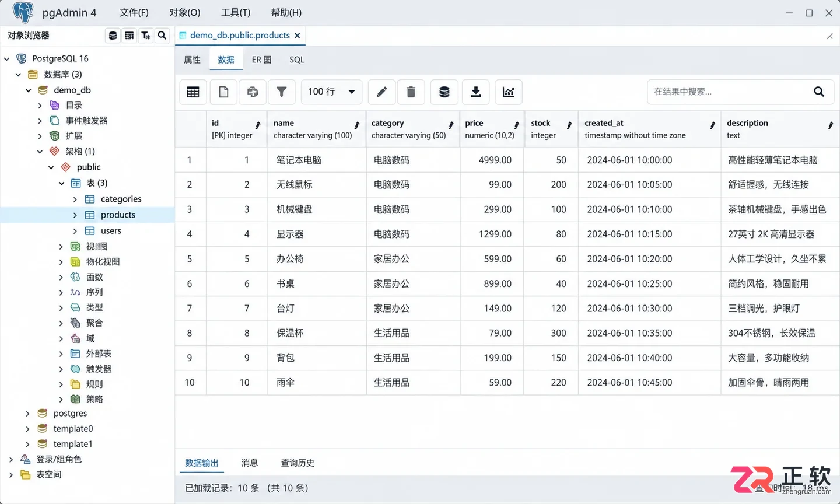Click the trash delete toolbar icon
Screen dimensions: 840x504
(411, 92)
